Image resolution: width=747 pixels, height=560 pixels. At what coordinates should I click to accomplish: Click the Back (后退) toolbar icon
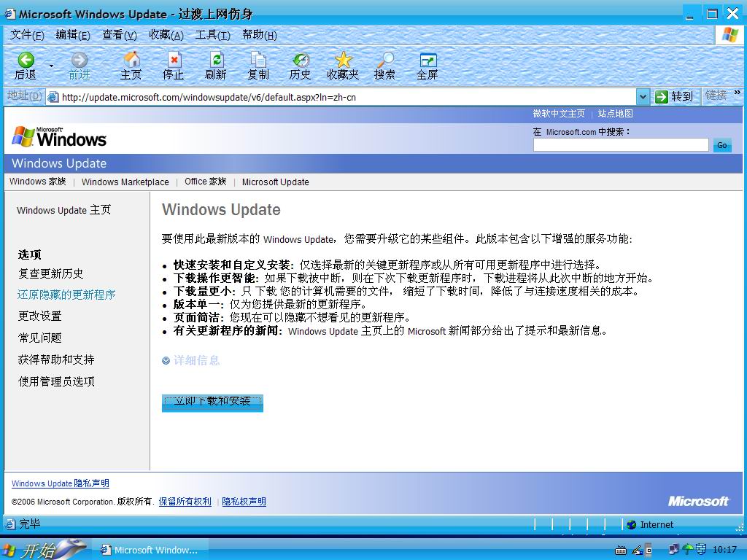click(26, 60)
